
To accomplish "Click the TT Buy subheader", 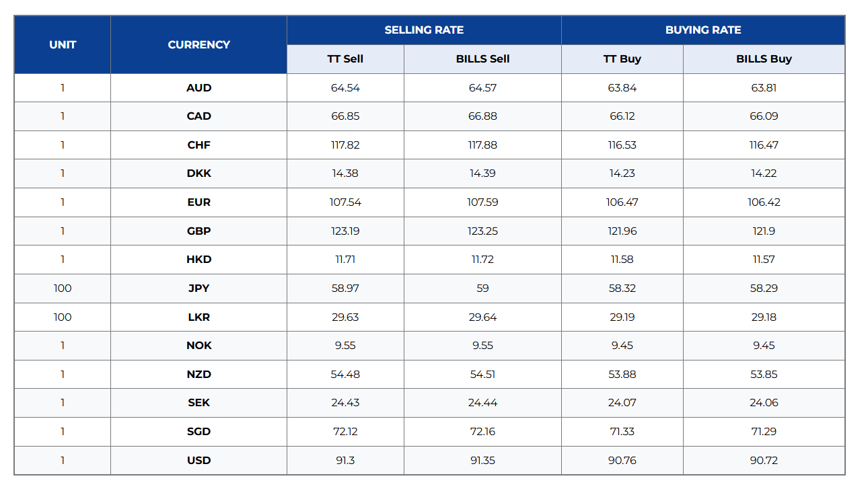I will pyautogui.click(x=622, y=59).
